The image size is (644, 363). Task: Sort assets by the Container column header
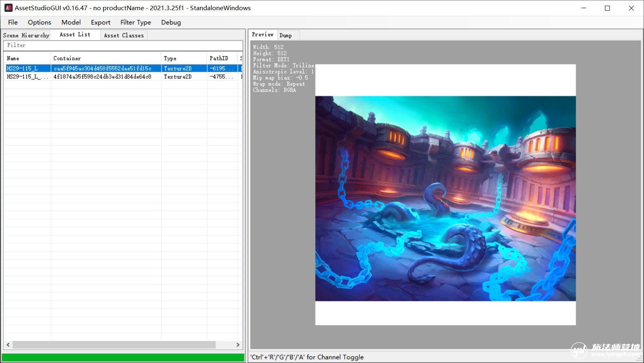[106, 58]
